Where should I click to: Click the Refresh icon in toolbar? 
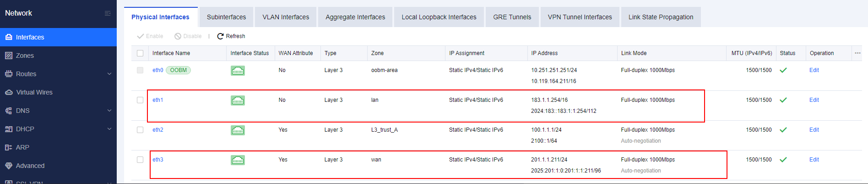point(220,36)
